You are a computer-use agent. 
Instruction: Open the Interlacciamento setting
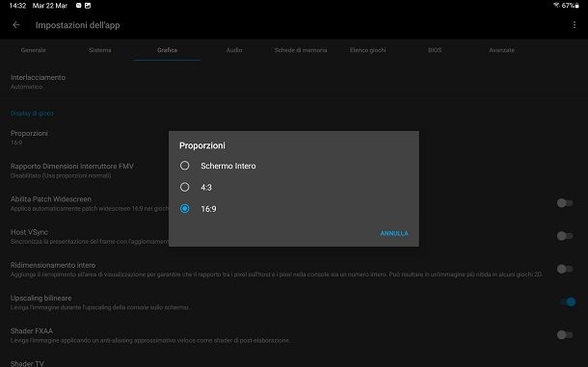[x=294, y=81]
